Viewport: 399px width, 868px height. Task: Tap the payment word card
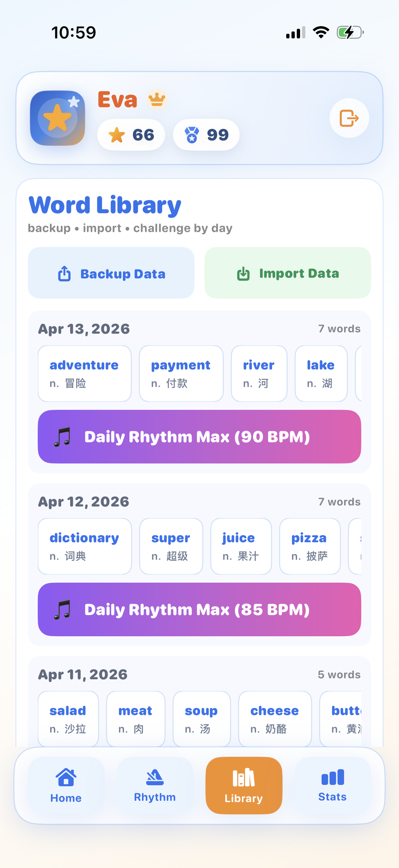click(x=181, y=373)
